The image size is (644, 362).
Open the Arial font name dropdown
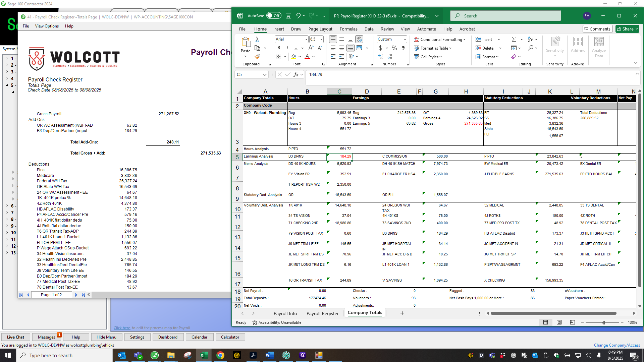[x=306, y=39]
